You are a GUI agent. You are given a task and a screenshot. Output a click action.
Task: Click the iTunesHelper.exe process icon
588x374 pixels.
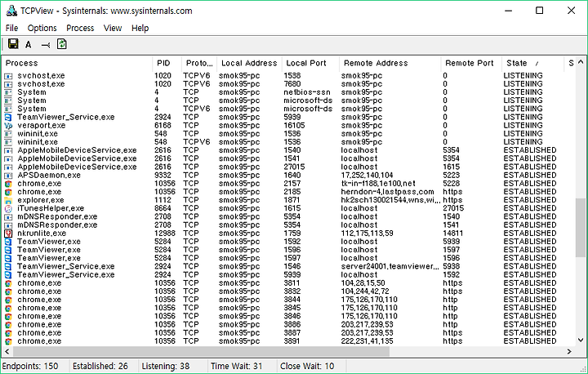(8, 208)
